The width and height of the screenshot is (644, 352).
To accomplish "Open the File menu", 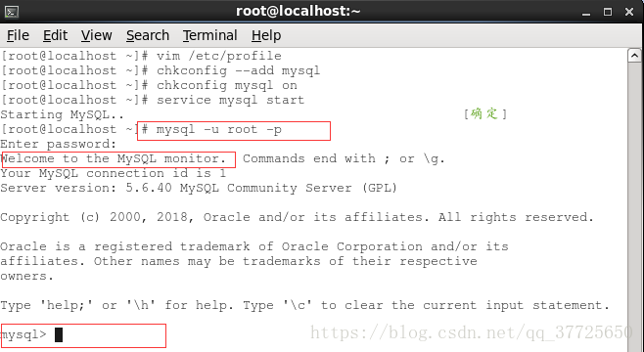I will click(18, 36).
